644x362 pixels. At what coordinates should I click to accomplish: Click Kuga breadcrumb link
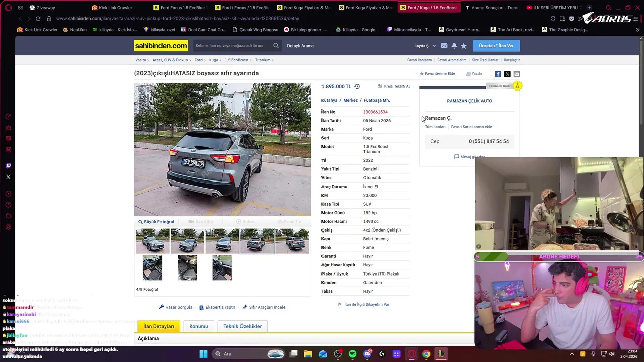214,60
